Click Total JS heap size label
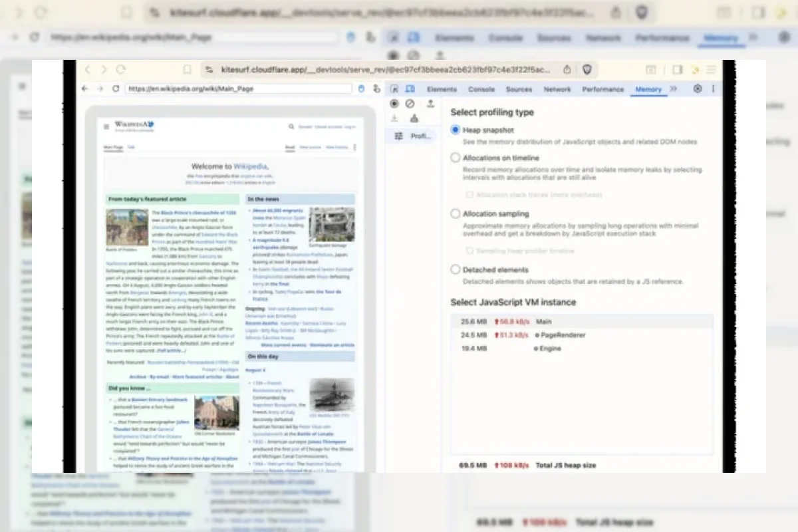 566,465
